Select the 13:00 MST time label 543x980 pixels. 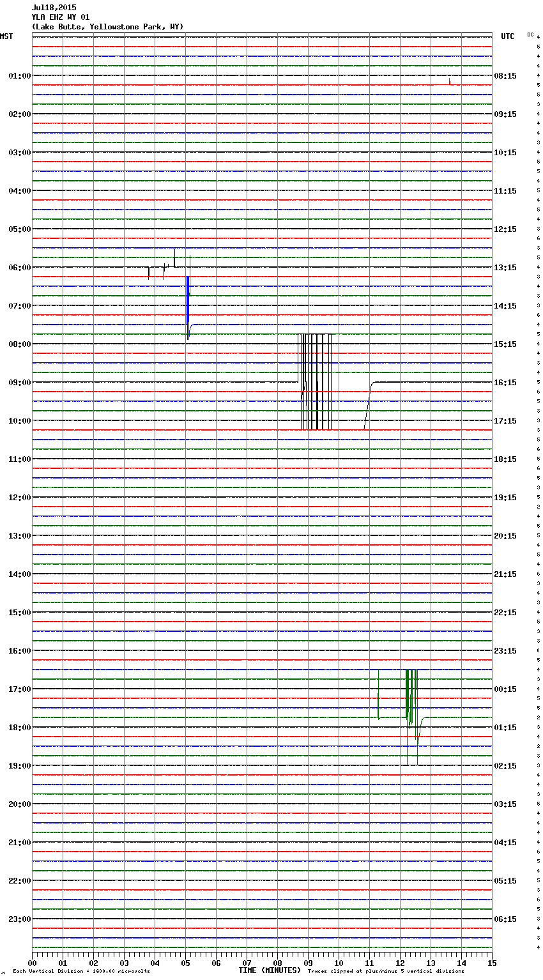(19, 536)
